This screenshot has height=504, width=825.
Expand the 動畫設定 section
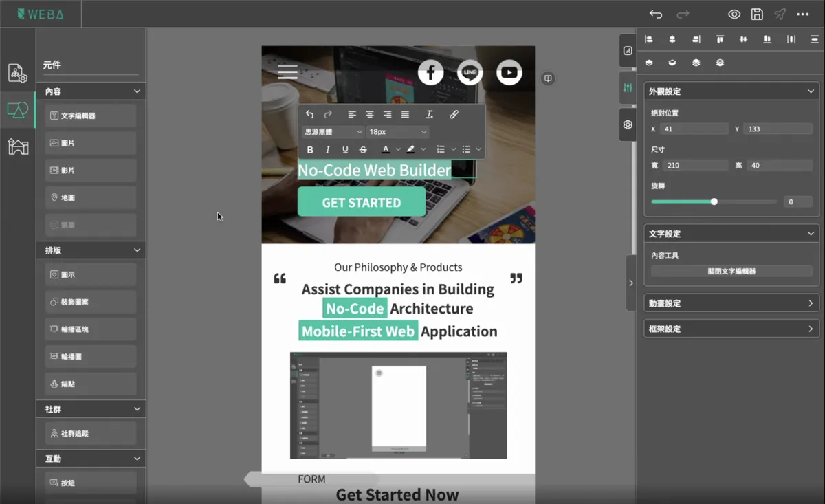coord(731,303)
